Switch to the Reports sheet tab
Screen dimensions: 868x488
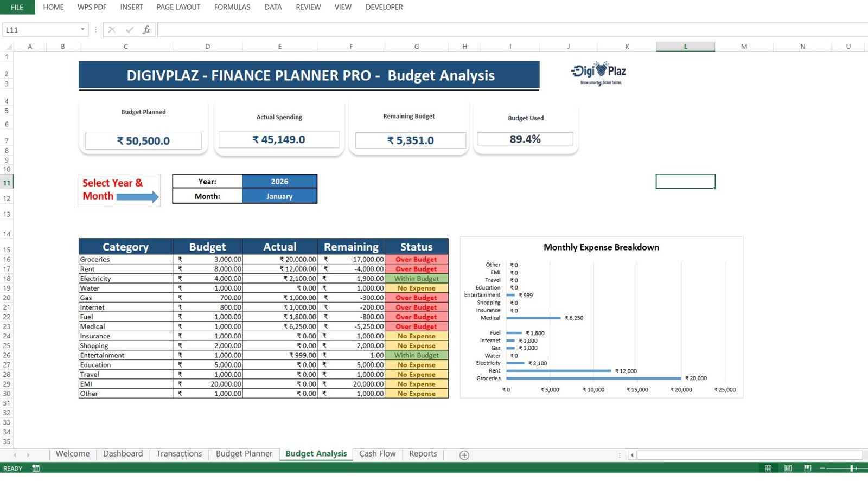click(423, 454)
